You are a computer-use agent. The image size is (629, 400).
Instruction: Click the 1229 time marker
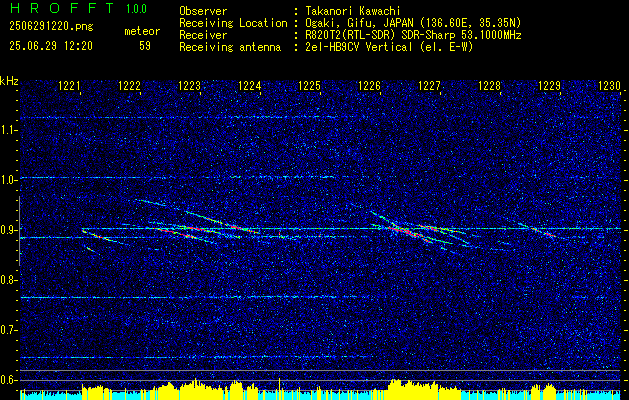(549, 86)
